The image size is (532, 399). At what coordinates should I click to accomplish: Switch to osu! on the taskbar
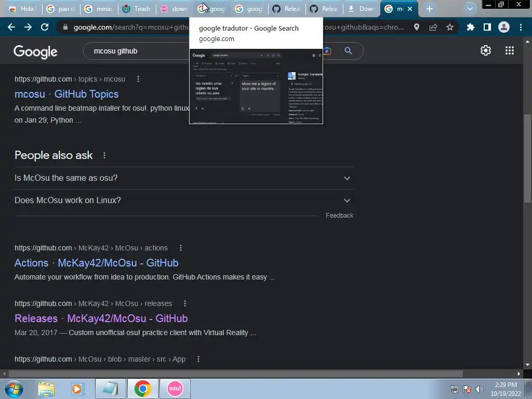175,389
